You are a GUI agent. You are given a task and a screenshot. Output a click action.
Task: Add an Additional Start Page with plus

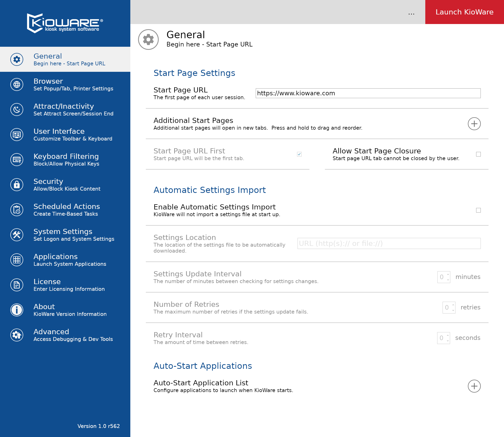coord(474,124)
